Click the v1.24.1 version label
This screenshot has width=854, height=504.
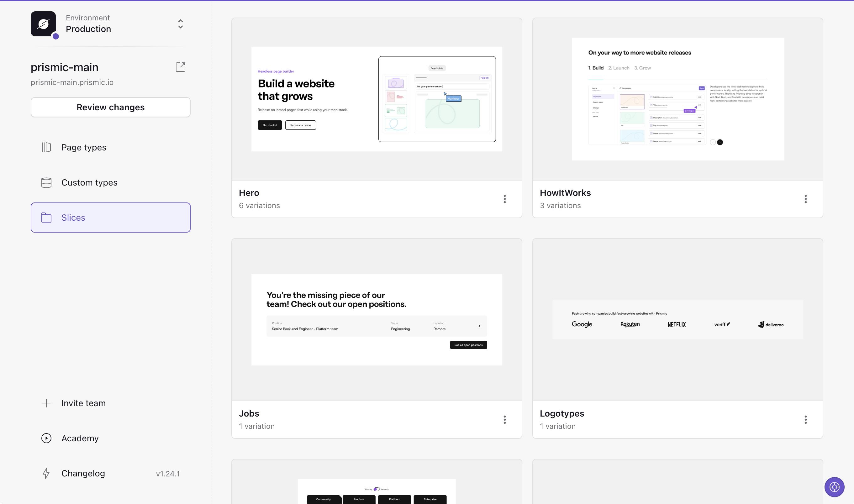point(168,473)
